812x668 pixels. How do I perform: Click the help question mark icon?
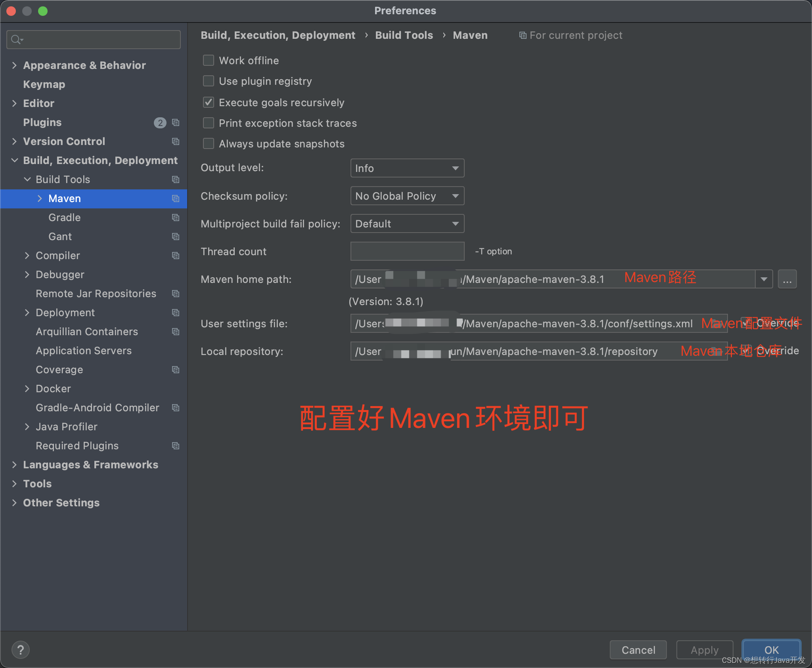(21, 650)
